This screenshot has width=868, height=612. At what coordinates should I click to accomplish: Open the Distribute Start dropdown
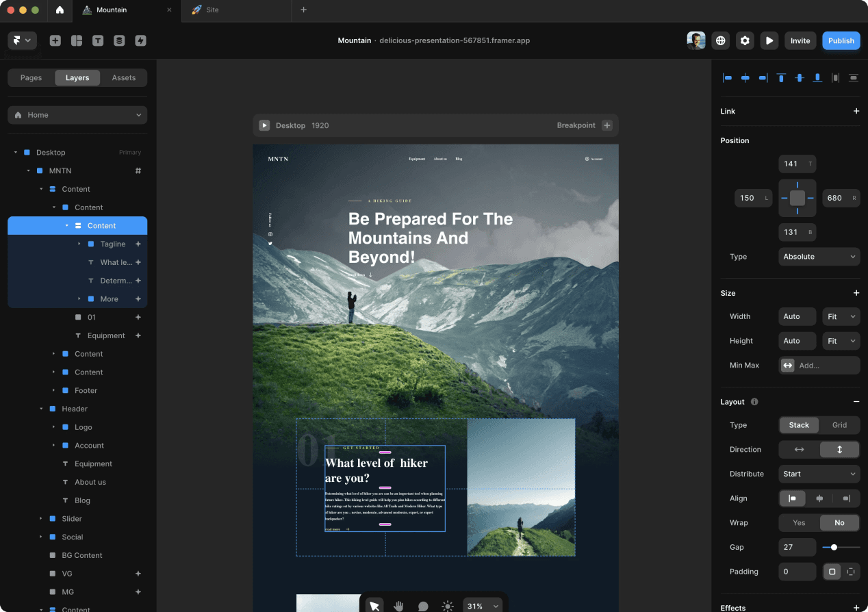pyautogui.click(x=819, y=474)
